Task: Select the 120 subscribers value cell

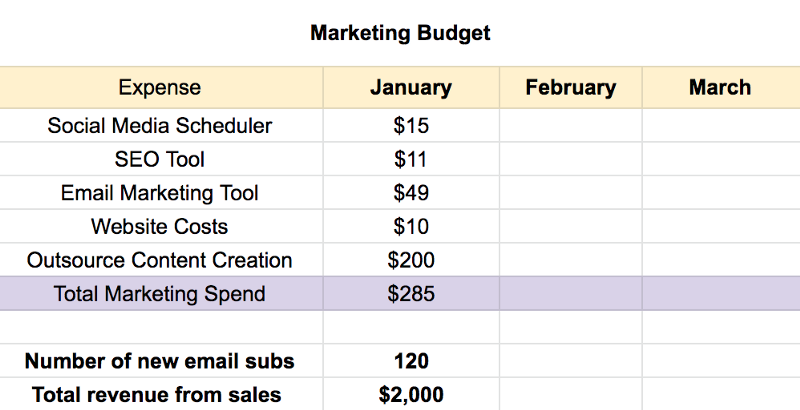Action: [411, 361]
